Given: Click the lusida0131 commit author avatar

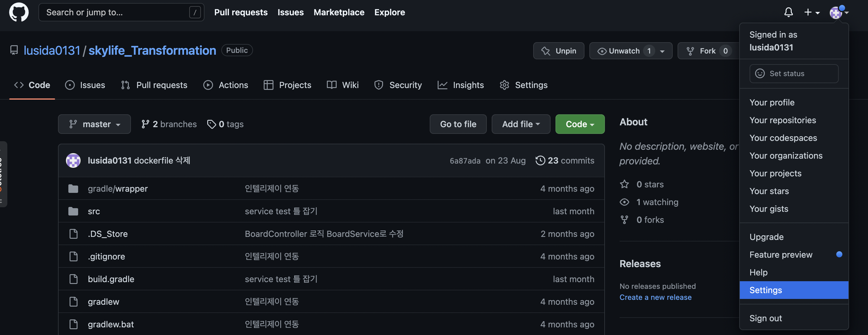Looking at the screenshot, I should 73,160.
